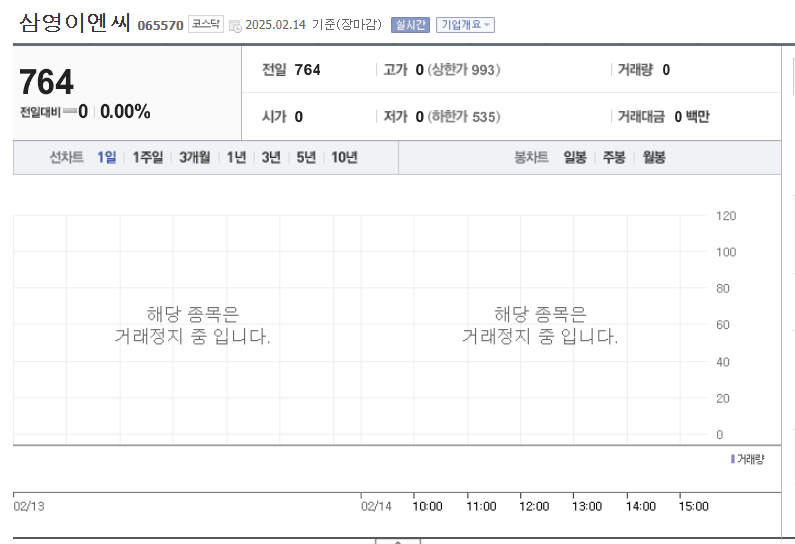The image size is (795, 544).
Task: Click the 0.00% change rate
Action: click(125, 112)
